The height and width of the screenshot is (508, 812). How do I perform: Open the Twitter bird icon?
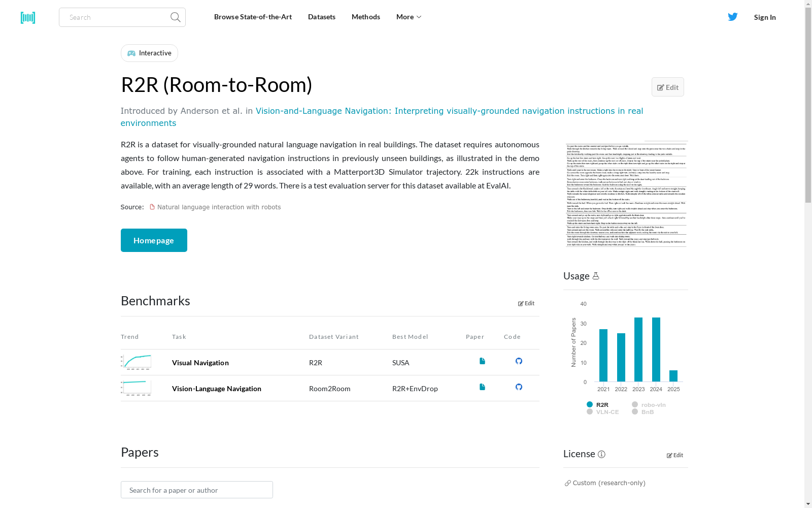[x=733, y=17]
